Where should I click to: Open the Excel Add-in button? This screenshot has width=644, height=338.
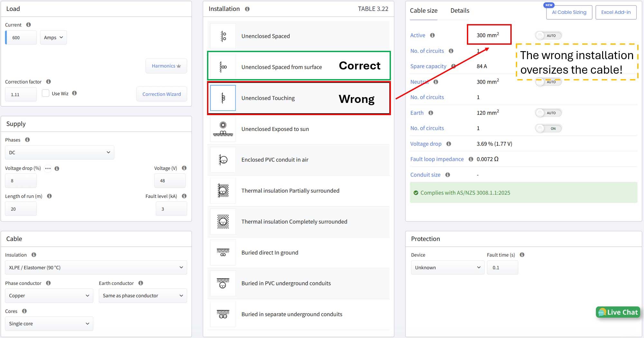(616, 12)
